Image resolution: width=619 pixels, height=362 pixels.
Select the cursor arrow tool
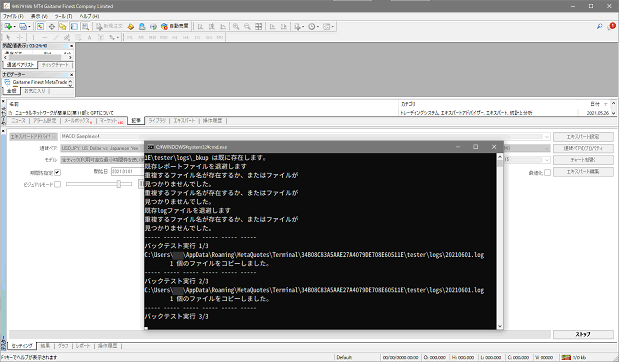tap(8, 38)
